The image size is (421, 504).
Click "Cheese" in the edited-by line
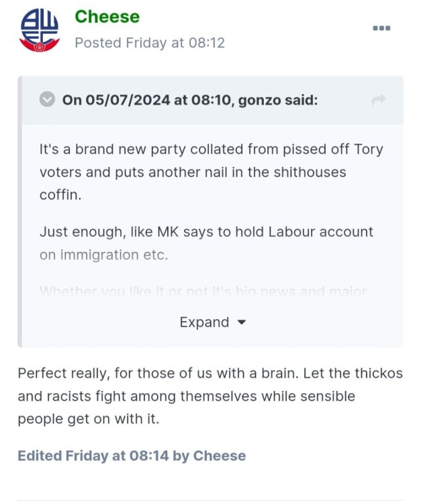point(220,456)
